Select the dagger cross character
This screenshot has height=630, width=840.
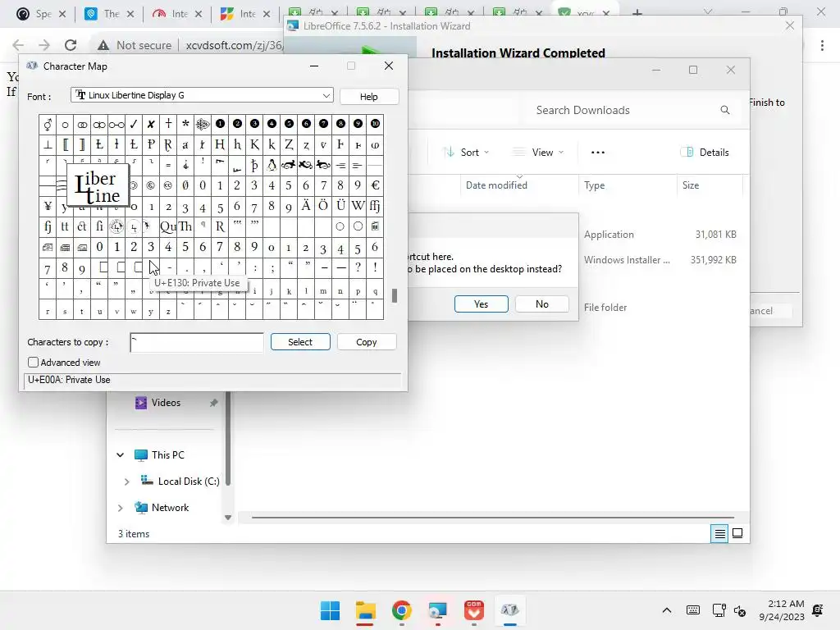[x=168, y=125]
